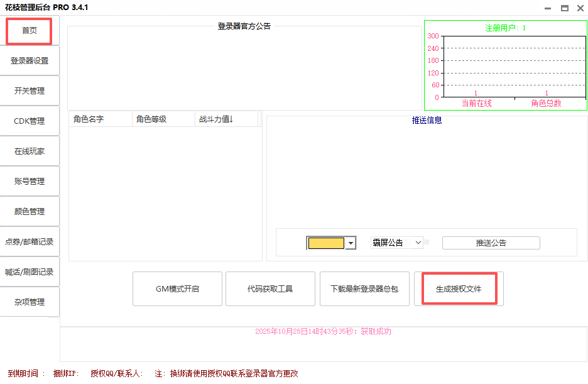Open color picker dropdown arrow
This screenshot has height=384, width=588.
(x=351, y=243)
